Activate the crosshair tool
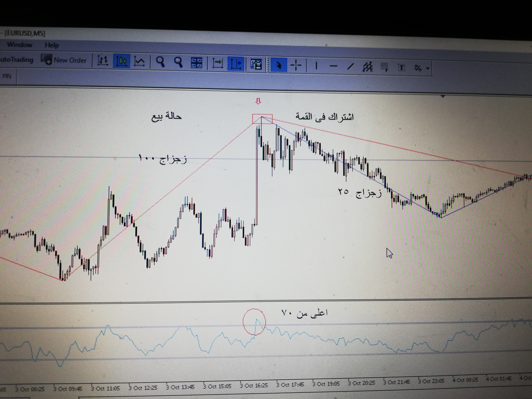532x399 pixels. pos(296,65)
